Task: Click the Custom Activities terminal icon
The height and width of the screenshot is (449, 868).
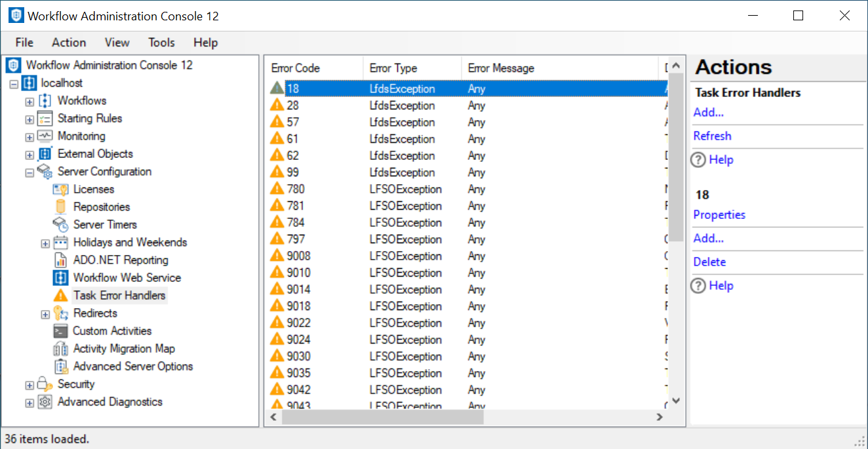Action: pyautogui.click(x=61, y=331)
